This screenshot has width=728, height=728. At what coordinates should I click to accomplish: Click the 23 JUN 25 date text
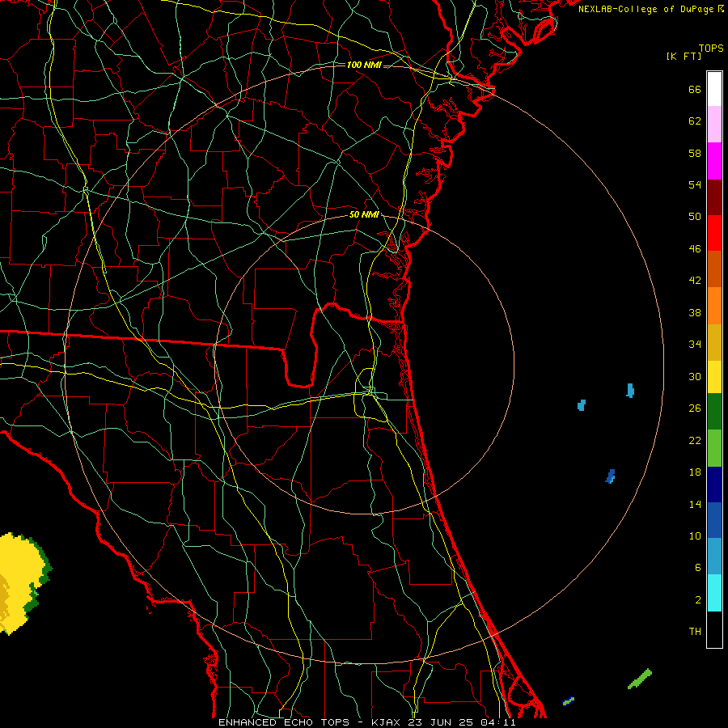442,722
